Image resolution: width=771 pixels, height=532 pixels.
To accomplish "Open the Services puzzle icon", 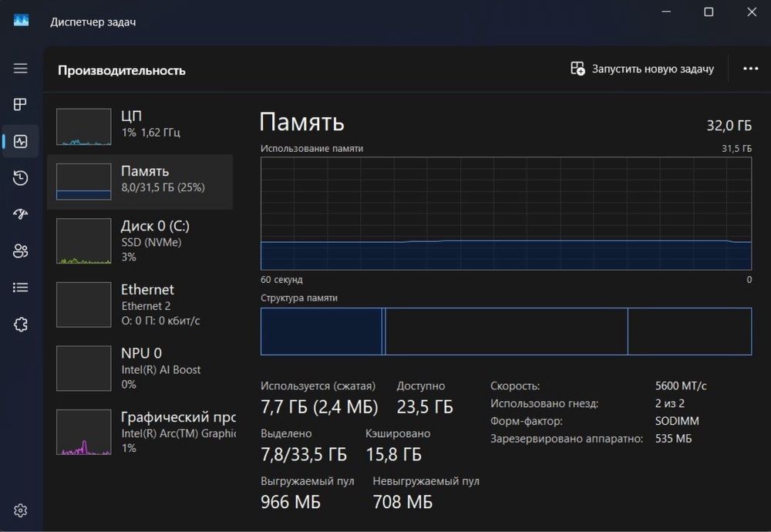I will [x=20, y=325].
